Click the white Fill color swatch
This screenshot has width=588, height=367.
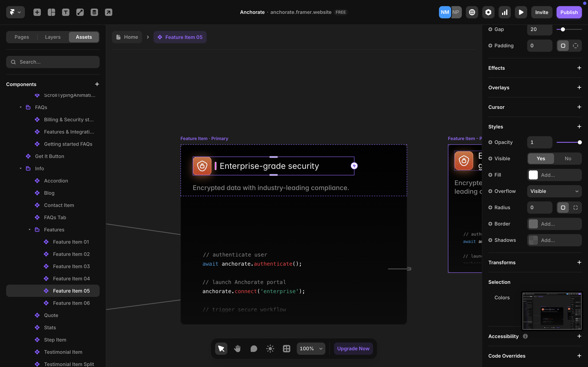click(533, 175)
